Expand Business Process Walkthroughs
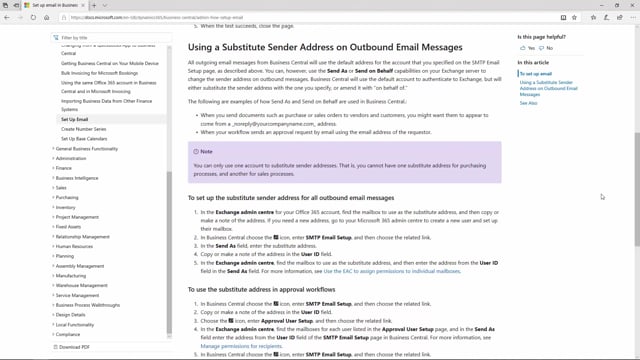Image resolution: width=640 pixels, height=360 pixels. pyautogui.click(x=88, y=305)
